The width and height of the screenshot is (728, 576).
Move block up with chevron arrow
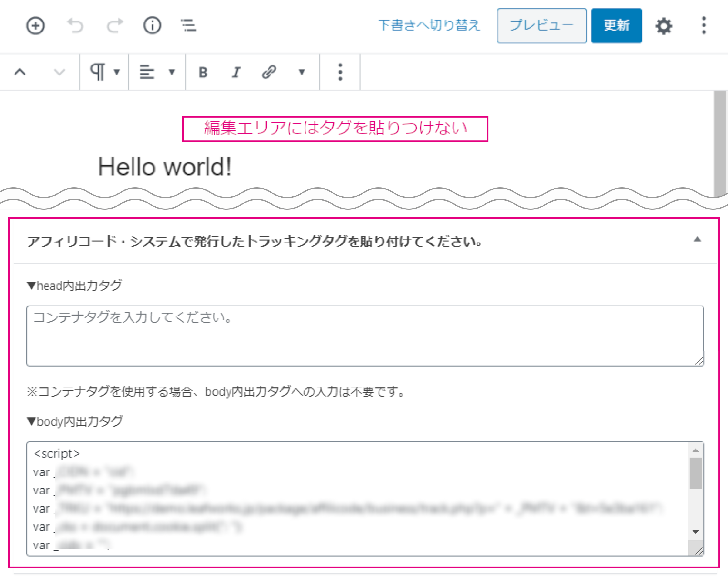[x=20, y=72]
